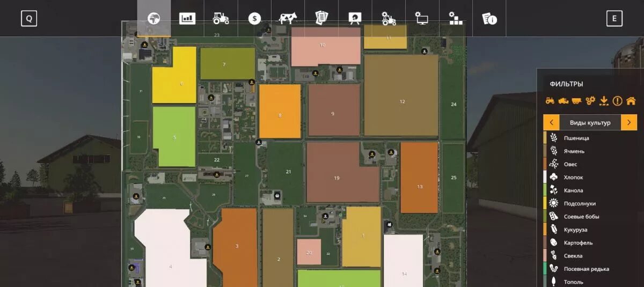Select light green canola field 5
This screenshot has height=287, width=644.
tap(174, 137)
